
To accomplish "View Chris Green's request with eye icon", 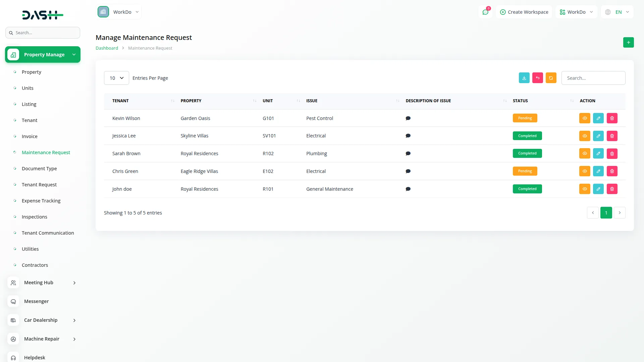I will (584, 171).
